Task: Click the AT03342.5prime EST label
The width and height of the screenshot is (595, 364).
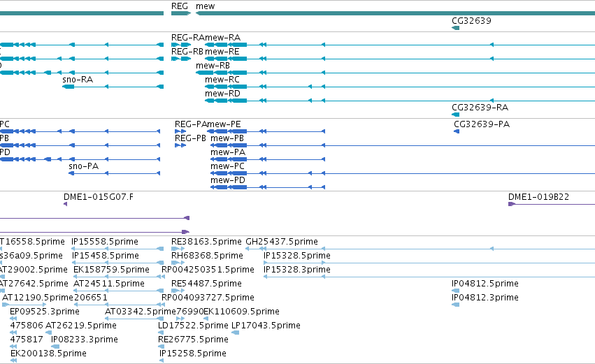Action: (141, 312)
